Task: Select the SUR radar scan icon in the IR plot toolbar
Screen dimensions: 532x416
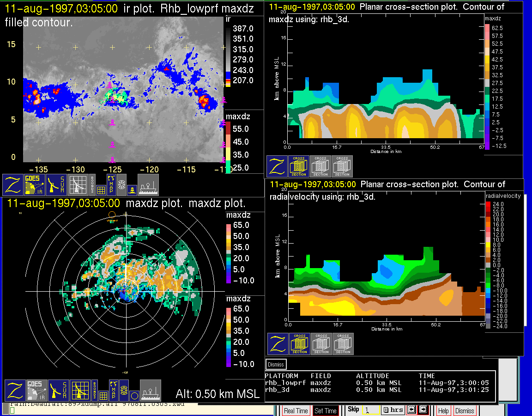Action: (57, 184)
